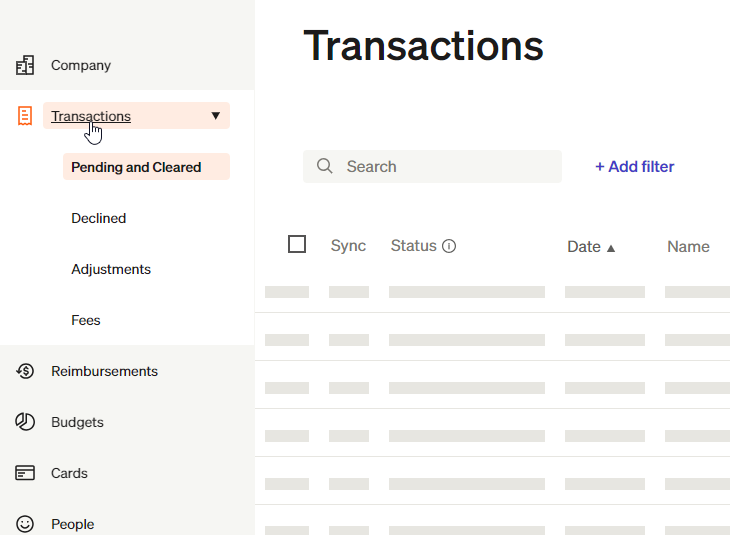Click the Transactions sidebar link
The image size is (730, 535).
click(x=91, y=116)
